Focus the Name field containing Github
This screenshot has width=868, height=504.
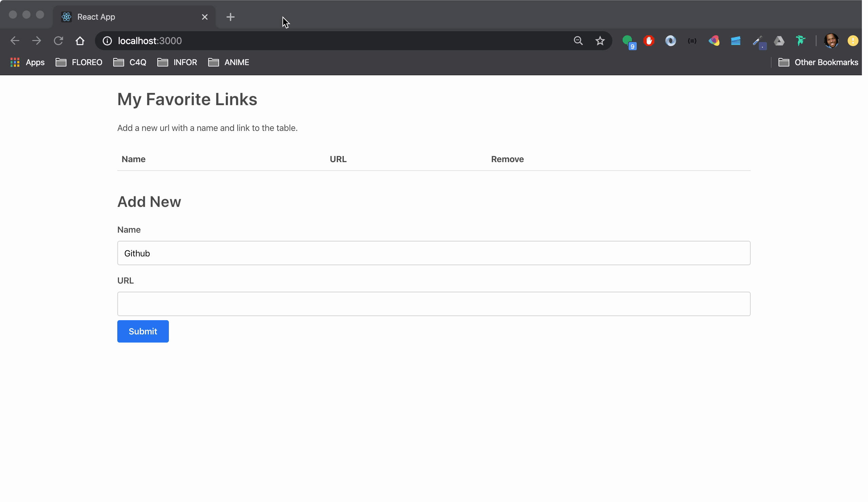pyautogui.click(x=434, y=253)
